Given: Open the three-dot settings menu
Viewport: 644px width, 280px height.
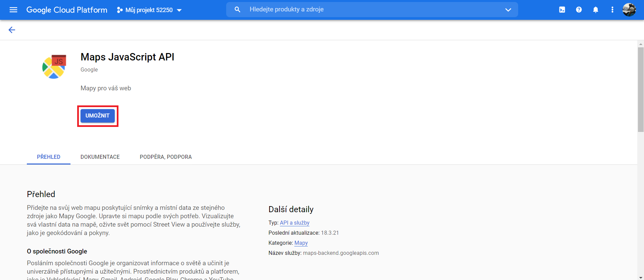Looking at the screenshot, I should (x=612, y=10).
